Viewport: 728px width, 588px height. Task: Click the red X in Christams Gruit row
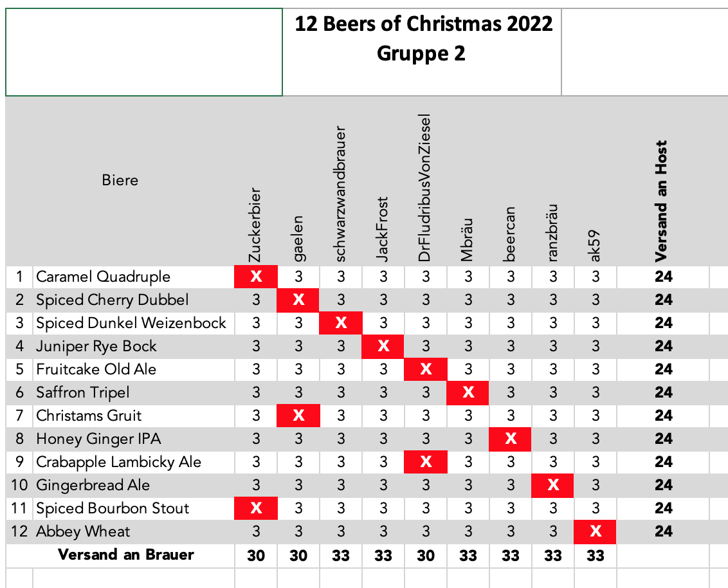coord(298,416)
